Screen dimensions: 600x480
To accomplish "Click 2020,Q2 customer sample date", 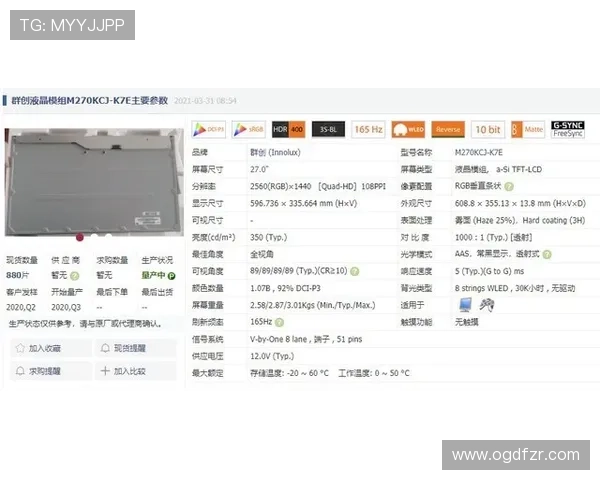I will coord(21,307).
